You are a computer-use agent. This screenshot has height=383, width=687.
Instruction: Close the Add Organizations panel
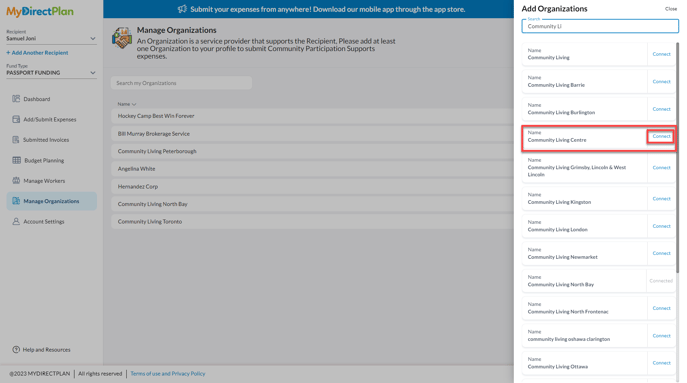pyautogui.click(x=671, y=9)
